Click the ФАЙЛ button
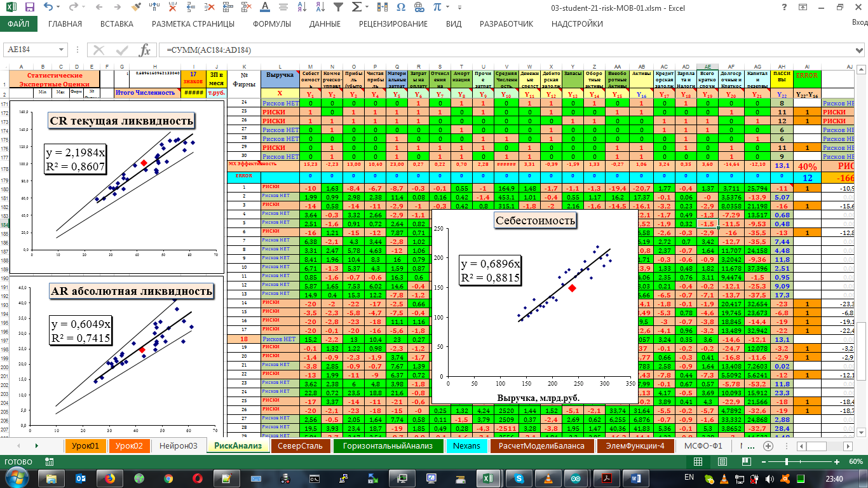This screenshot has height=488, width=868. pos(18,24)
